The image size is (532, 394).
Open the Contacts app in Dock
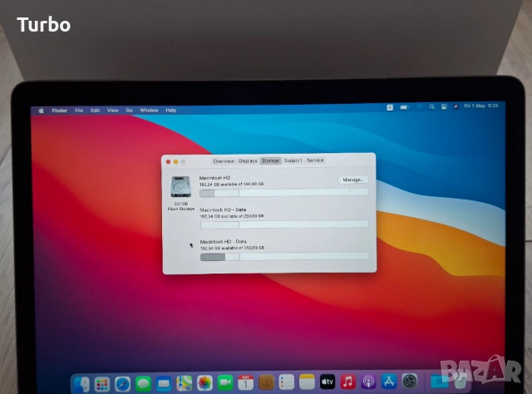coord(266,382)
